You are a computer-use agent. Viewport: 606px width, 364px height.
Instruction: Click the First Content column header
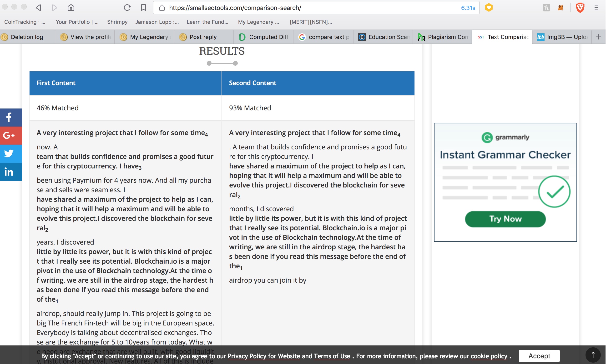126,83
